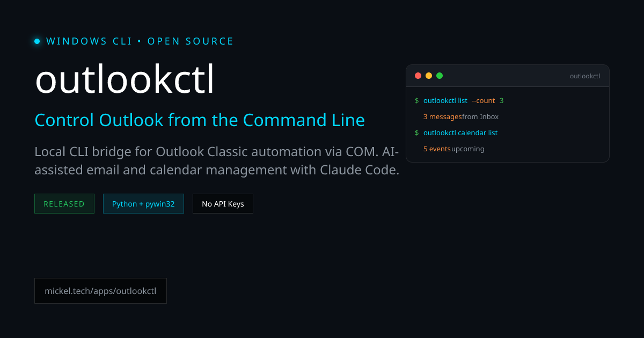The width and height of the screenshot is (644, 338).
Task: Click the orange --count flag in the terminal
Action: coord(482,100)
